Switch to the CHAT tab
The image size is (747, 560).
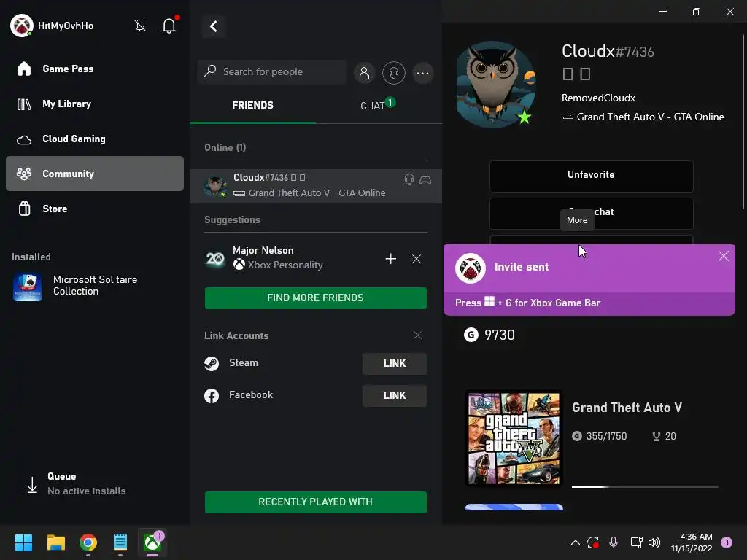[x=379, y=105]
